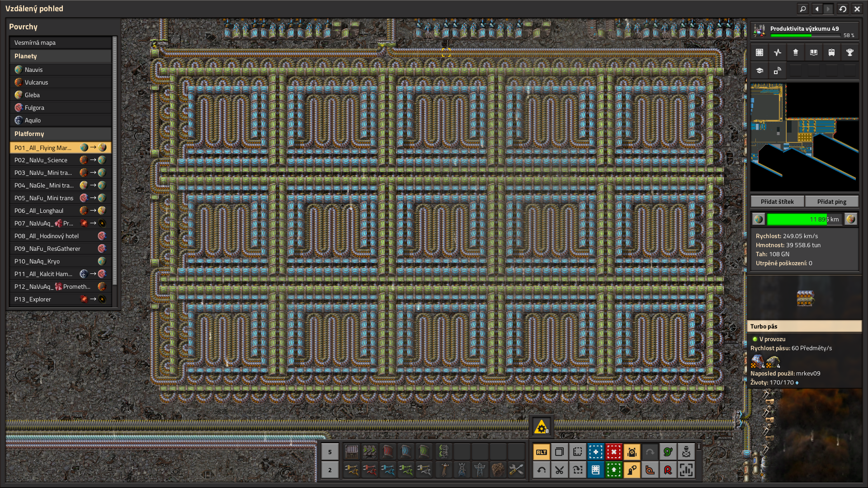Screen dimensions: 868x488
Task: Open the achievements trophy icon
Action: 849,52
